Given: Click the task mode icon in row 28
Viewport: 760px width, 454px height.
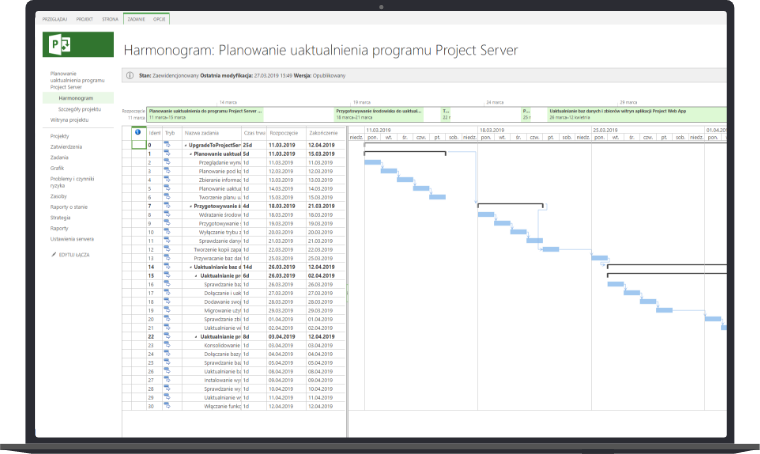Looking at the screenshot, I should click(x=167, y=389).
